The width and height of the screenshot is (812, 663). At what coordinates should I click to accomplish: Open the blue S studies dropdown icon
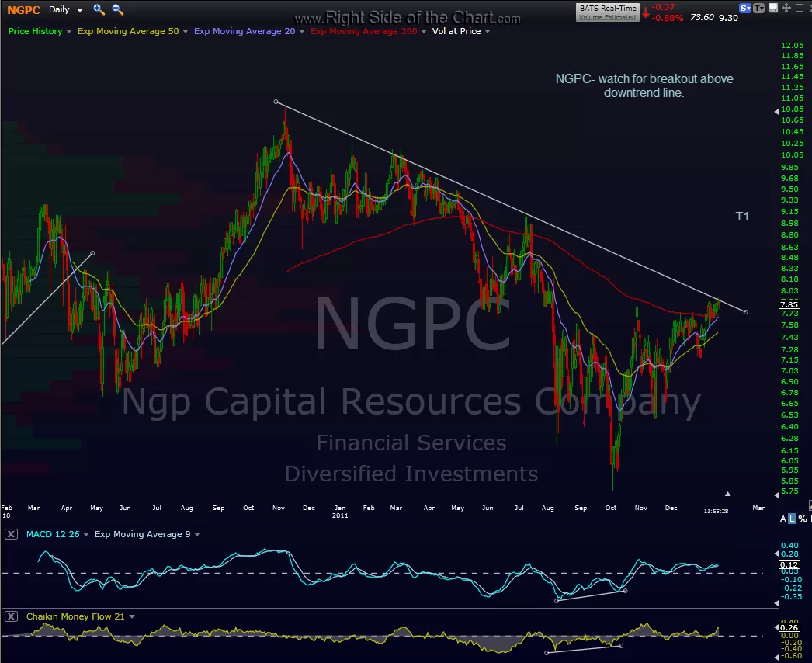pyautogui.click(x=745, y=8)
